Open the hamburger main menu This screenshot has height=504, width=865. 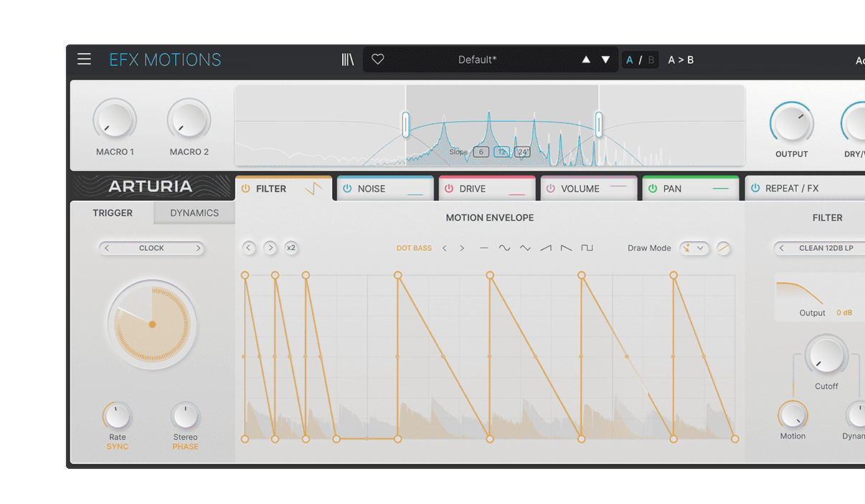click(84, 60)
